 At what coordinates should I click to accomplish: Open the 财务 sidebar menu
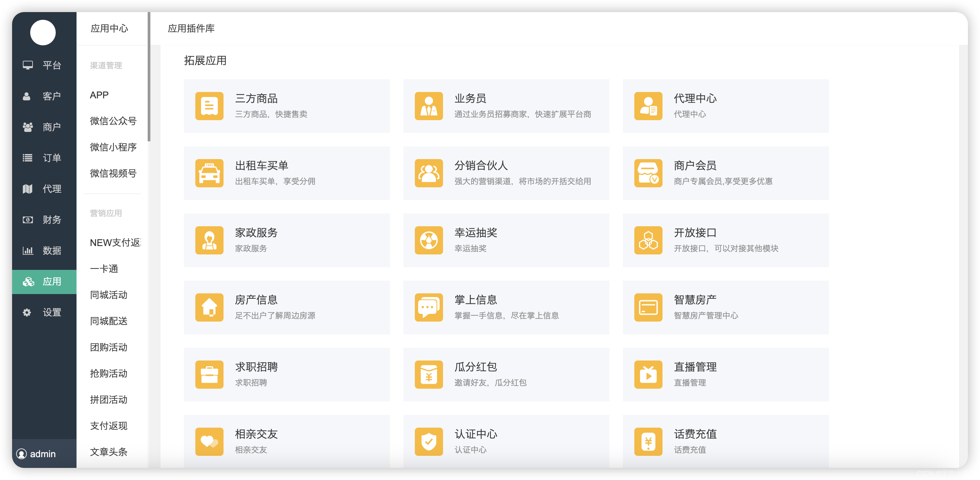point(44,220)
